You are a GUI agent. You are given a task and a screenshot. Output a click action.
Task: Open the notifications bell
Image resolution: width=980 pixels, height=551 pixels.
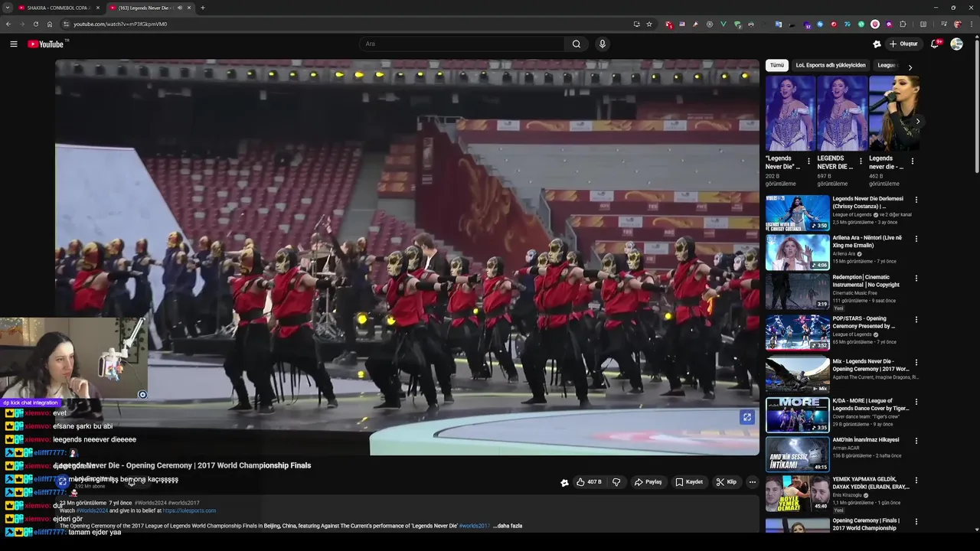click(935, 44)
